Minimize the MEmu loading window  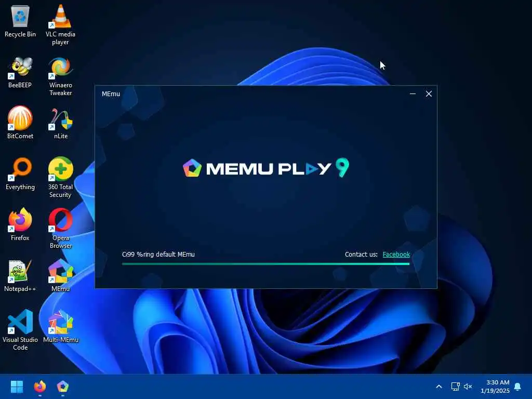tap(413, 94)
